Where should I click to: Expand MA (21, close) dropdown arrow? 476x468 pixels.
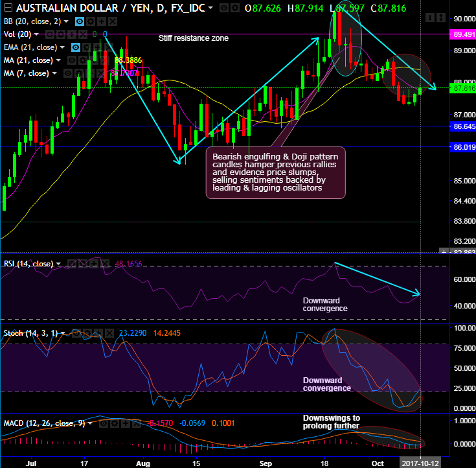pos(58,60)
